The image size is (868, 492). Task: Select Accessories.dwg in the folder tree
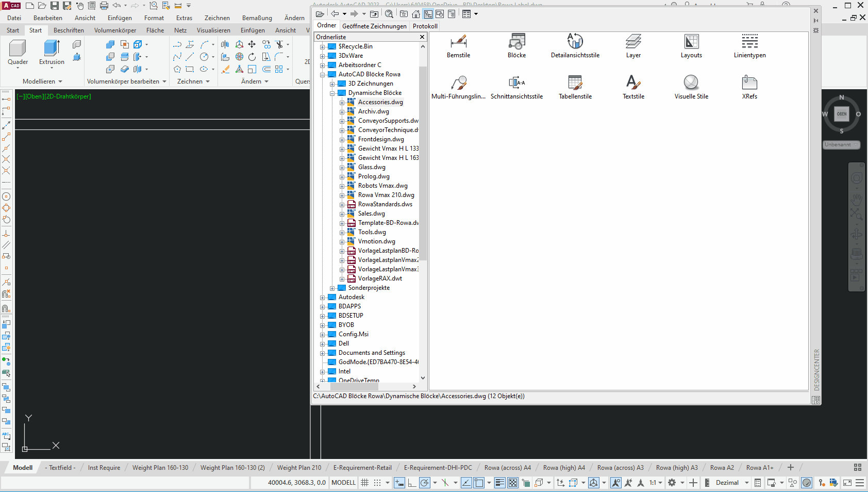pyautogui.click(x=380, y=103)
